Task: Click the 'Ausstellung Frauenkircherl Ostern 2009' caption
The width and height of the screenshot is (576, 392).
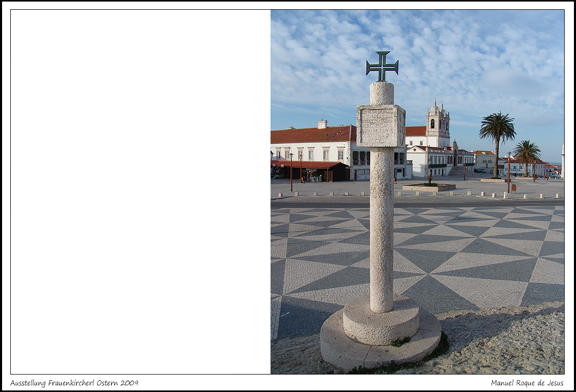Action: 75,383
